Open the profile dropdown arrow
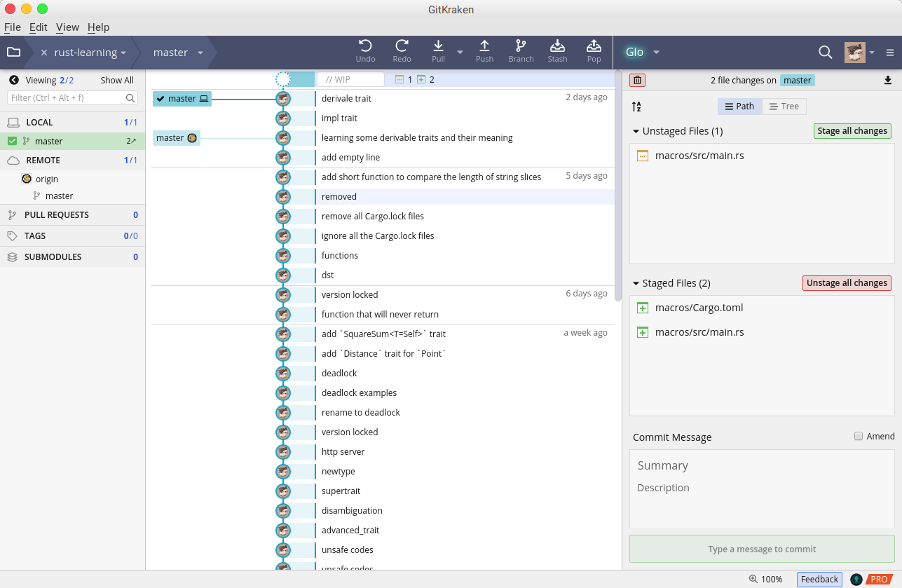The width and height of the screenshot is (902, 588). point(872,53)
